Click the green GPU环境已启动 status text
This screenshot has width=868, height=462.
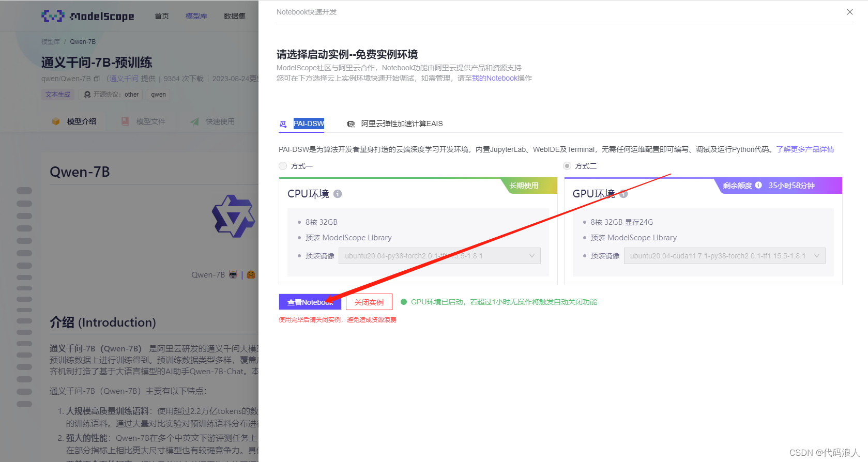(504, 302)
